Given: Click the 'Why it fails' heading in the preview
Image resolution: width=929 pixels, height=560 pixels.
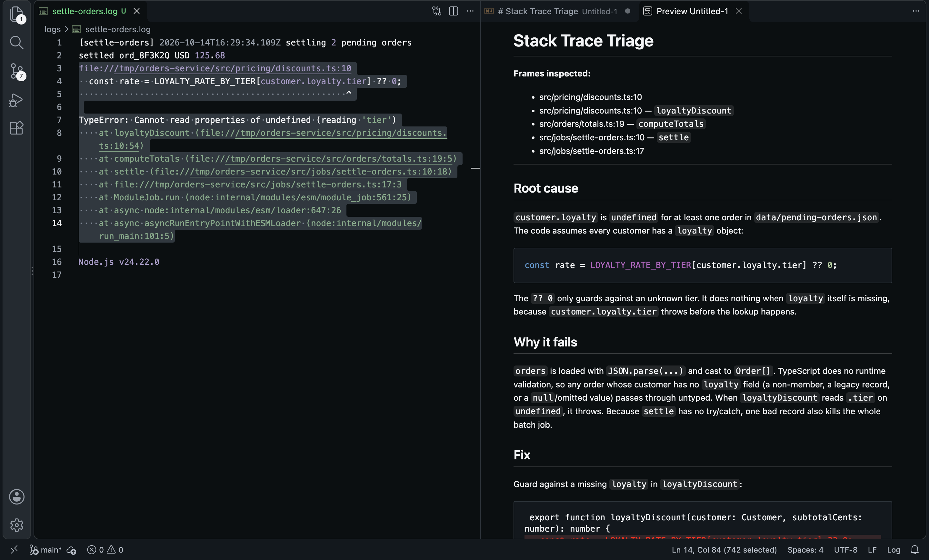Looking at the screenshot, I should point(545,342).
